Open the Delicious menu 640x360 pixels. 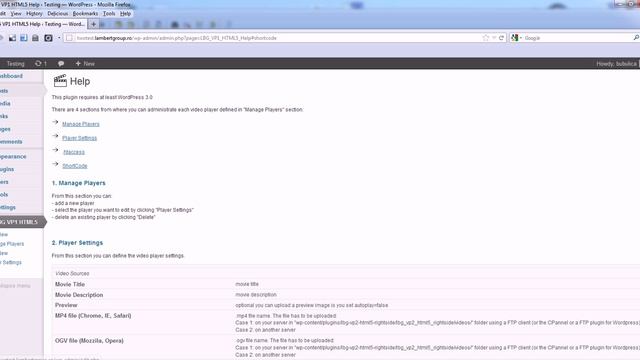coord(58,13)
